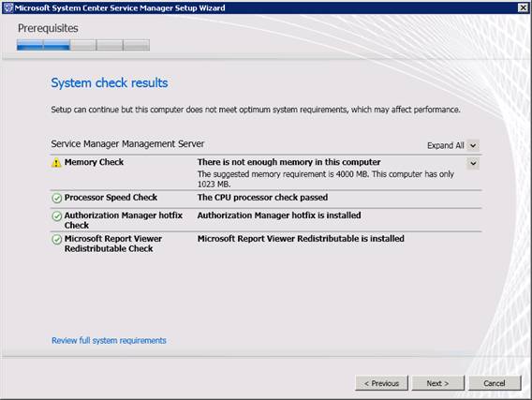Click the Prerequisites page title
The image size is (532, 400).
pos(48,28)
